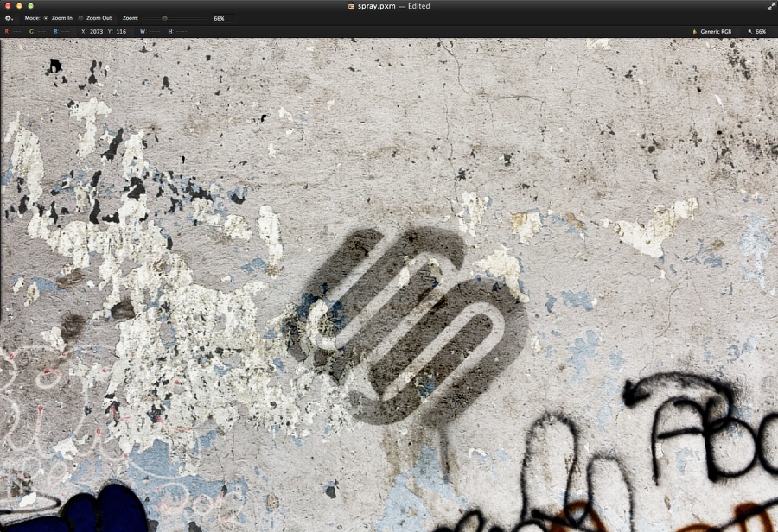Screen dimensions: 778x532
Task: Click the sprayed logo on canvas
Action: pyautogui.click(x=407, y=325)
